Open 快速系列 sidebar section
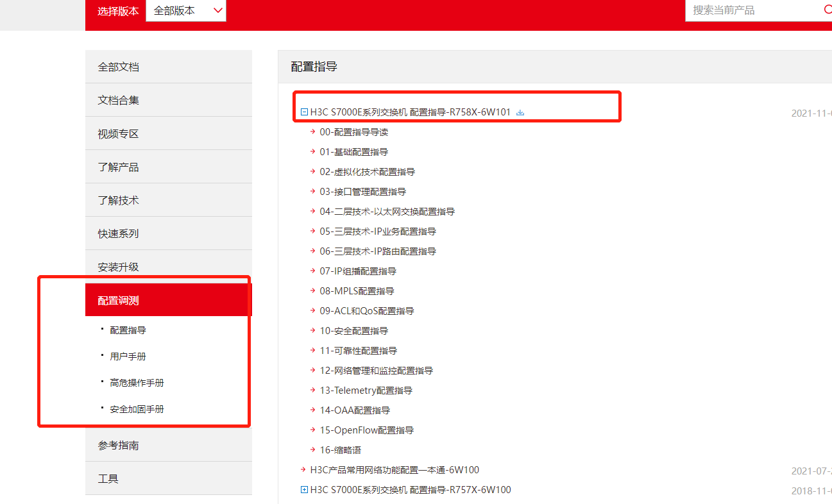The image size is (832, 504). pyautogui.click(x=169, y=233)
